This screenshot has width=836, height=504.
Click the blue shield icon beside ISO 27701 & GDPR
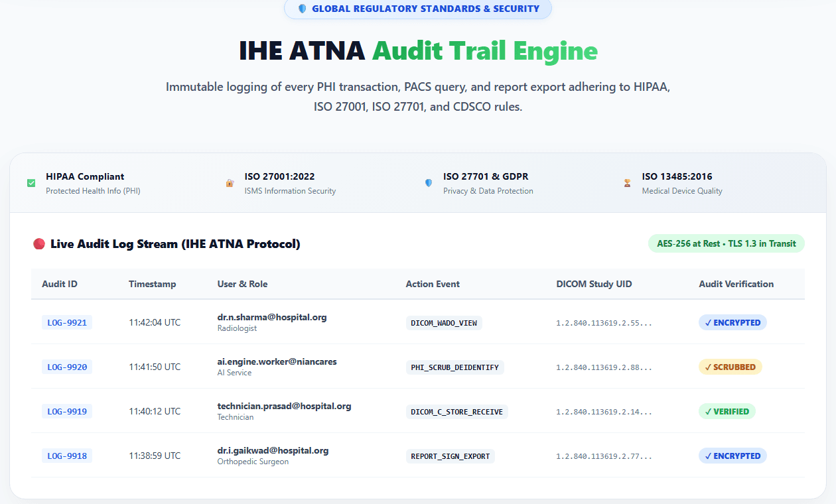pyautogui.click(x=429, y=183)
